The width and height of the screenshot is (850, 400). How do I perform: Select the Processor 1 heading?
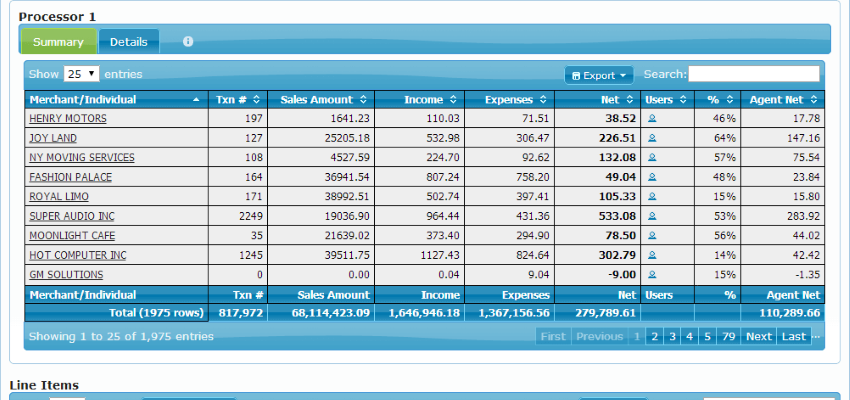(57, 17)
